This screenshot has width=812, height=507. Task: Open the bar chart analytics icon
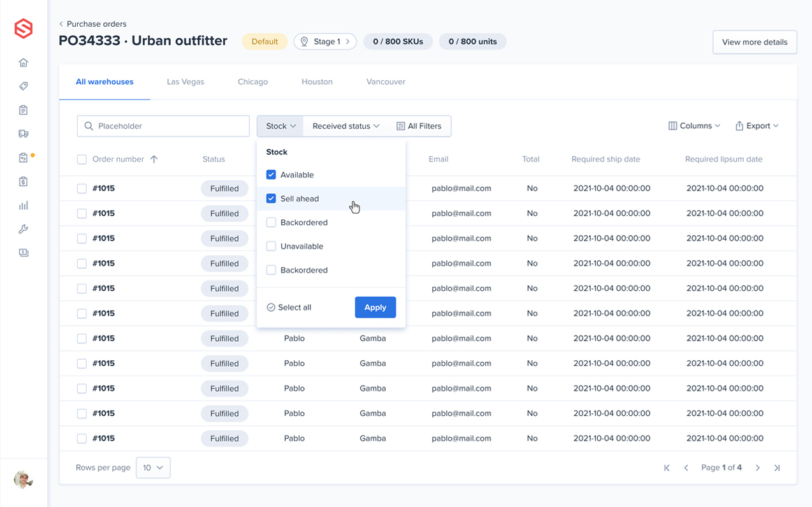tap(24, 205)
